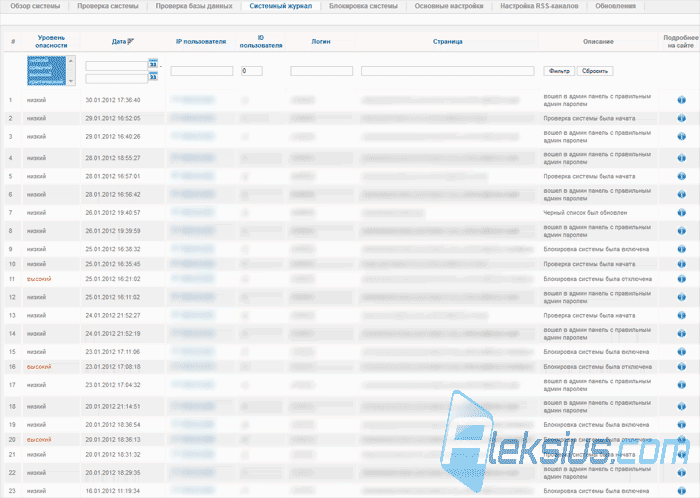Sort by Уровень опасности column header
This screenshot has height=498, width=700.
tap(51, 42)
